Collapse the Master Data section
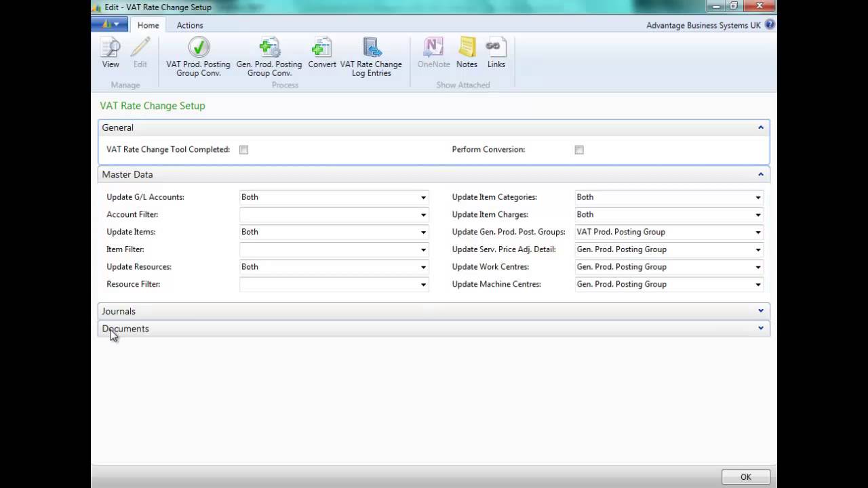The height and width of the screenshot is (488, 868). [x=761, y=174]
